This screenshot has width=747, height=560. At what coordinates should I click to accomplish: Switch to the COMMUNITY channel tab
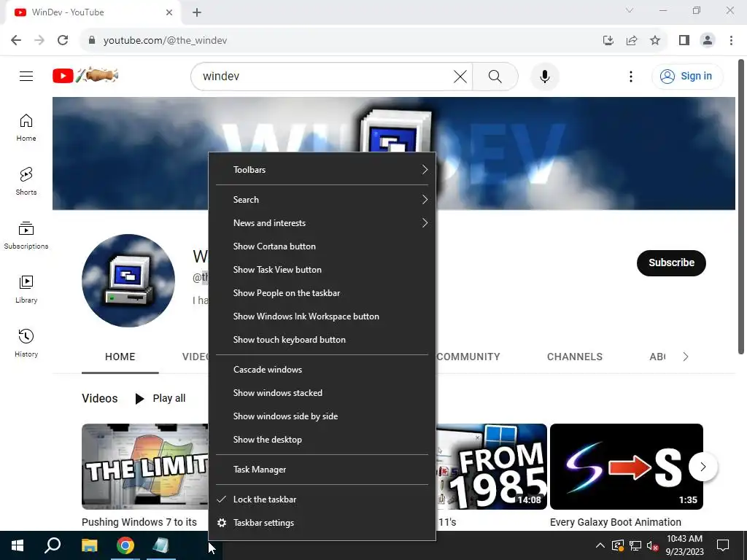(x=468, y=357)
